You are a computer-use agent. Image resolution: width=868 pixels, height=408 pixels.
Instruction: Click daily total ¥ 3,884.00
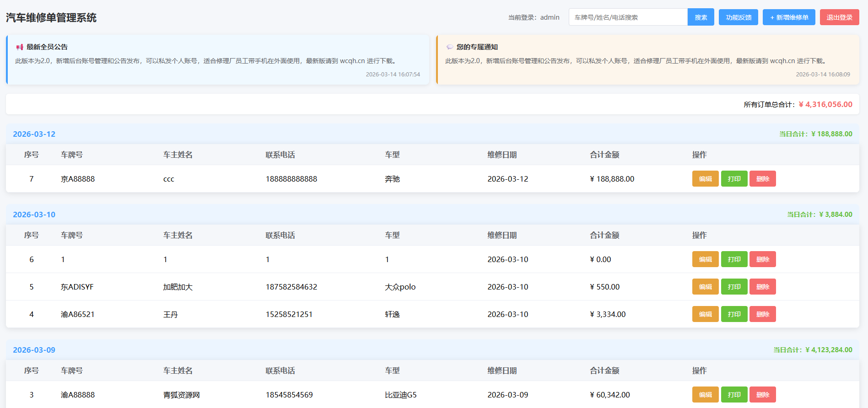836,215
